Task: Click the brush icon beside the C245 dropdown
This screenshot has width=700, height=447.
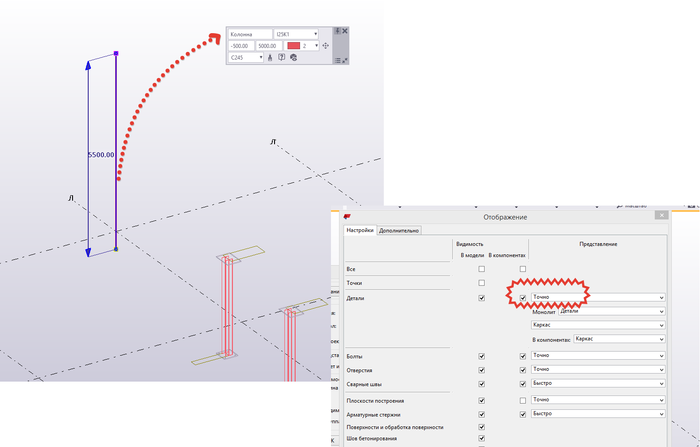Action: pyautogui.click(x=270, y=58)
